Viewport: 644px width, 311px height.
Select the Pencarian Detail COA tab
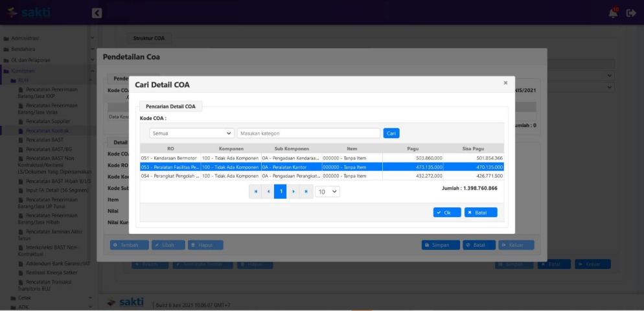click(x=170, y=106)
